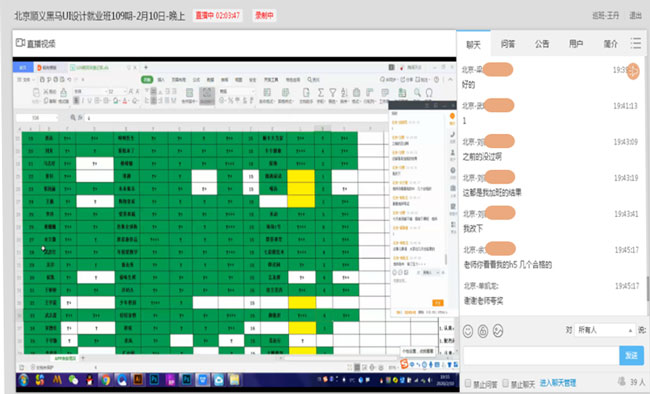Click message "老师你看看我的h5 几个合格的"
The width and height of the screenshot is (650, 394).
[508, 265]
